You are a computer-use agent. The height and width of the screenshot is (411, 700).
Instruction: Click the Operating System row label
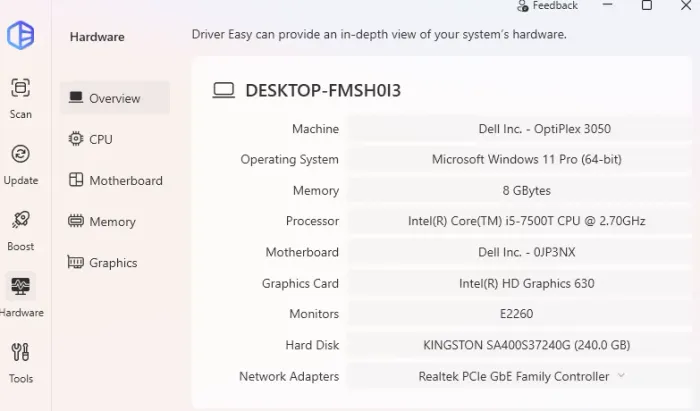(x=290, y=159)
